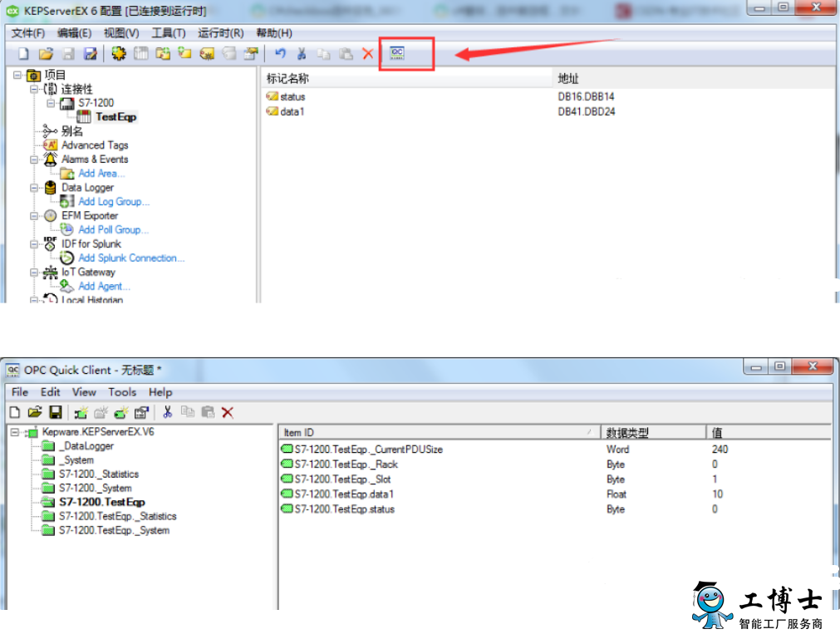840x639 pixels.
Task: Select the S7-1200.TestEqp.data1 item row
Action: pyautogui.click(x=344, y=494)
